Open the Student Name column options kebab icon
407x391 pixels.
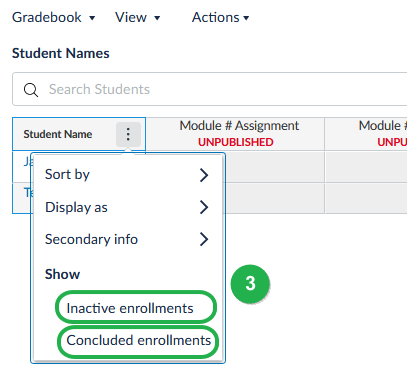pos(128,134)
